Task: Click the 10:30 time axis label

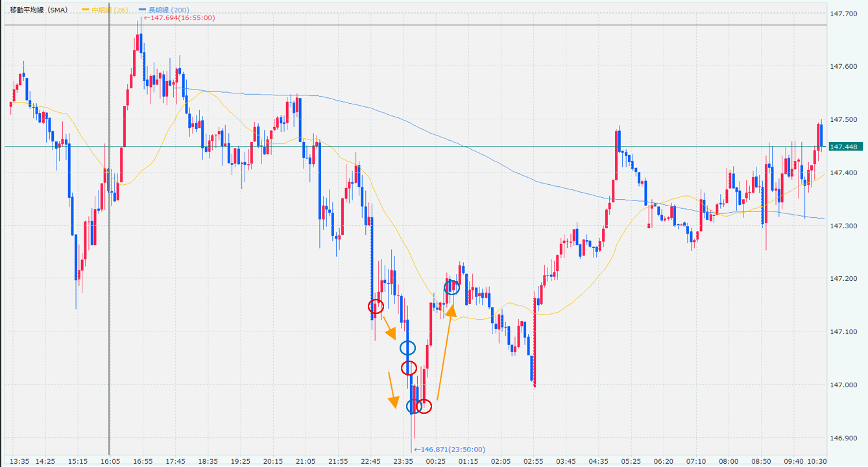Action: tap(817, 461)
